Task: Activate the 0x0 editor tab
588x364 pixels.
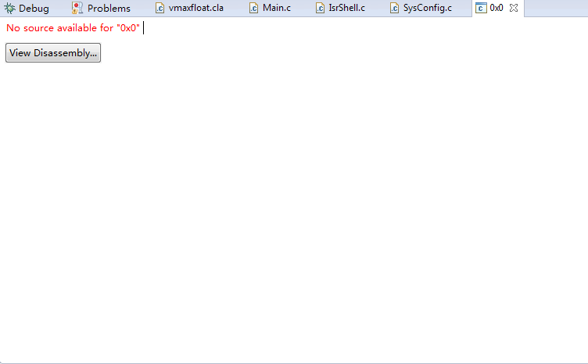Action: coord(496,8)
